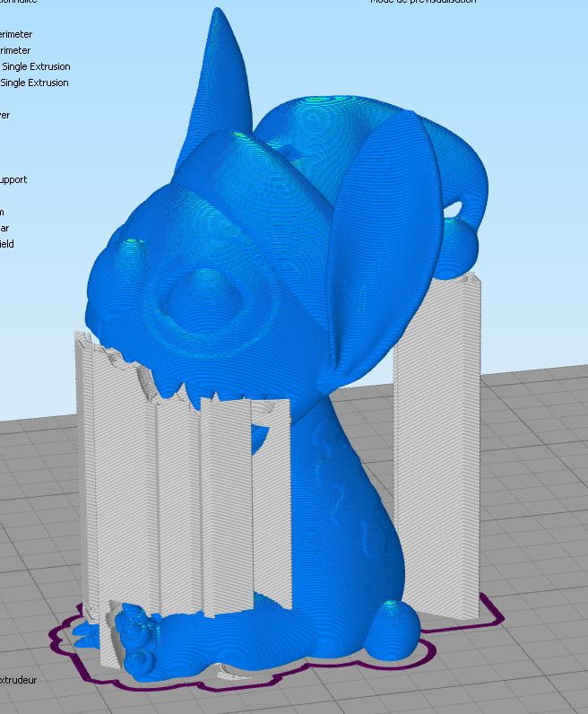Image resolution: width=588 pixels, height=714 pixels.
Task: Select the first 'Single Extrusion' legend entry
Action: [x=36, y=66]
